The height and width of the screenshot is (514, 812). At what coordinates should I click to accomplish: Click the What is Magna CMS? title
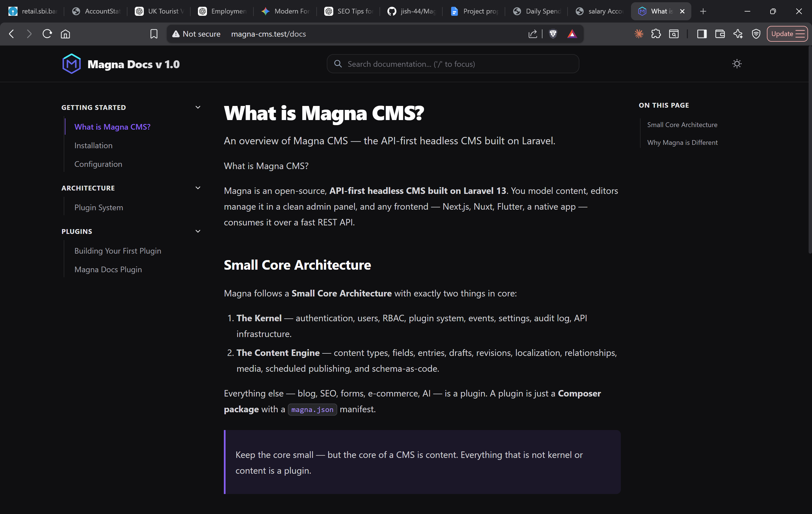[x=324, y=113]
